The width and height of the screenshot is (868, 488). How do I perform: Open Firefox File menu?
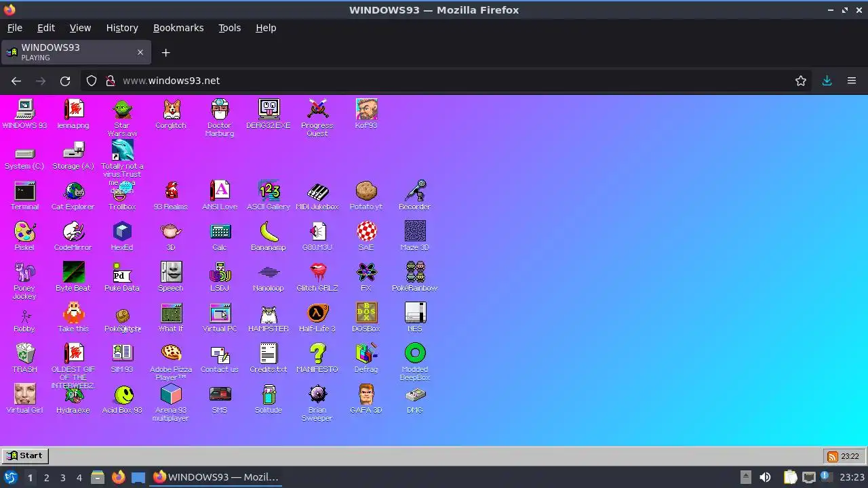tap(15, 28)
